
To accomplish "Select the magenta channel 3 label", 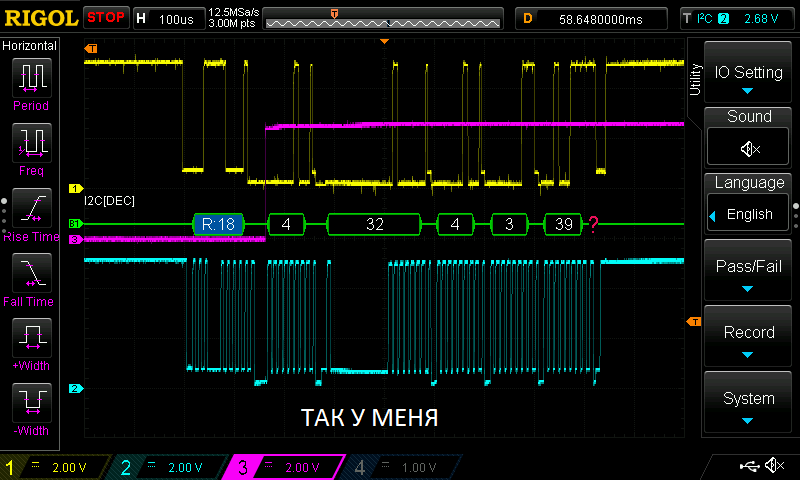I will 286,467.
